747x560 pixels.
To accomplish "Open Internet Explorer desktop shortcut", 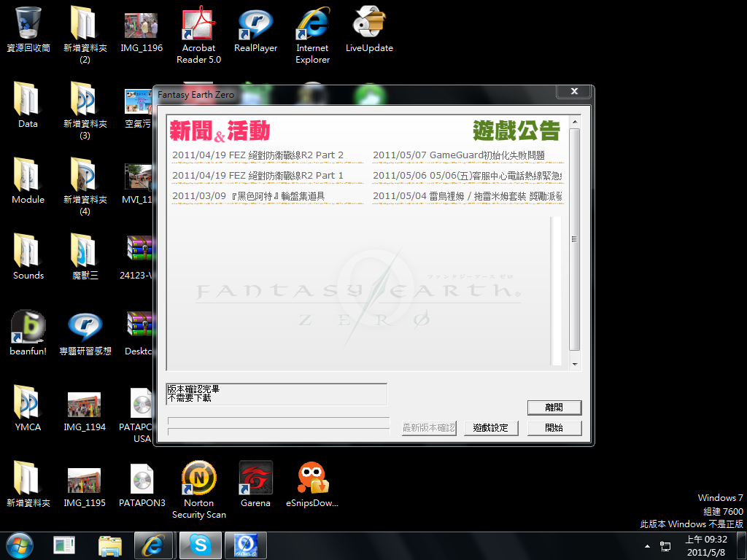I will pos(312,34).
